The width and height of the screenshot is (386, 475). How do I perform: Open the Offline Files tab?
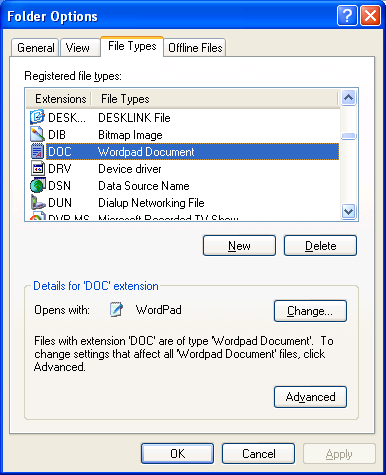[x=195, y=48]
